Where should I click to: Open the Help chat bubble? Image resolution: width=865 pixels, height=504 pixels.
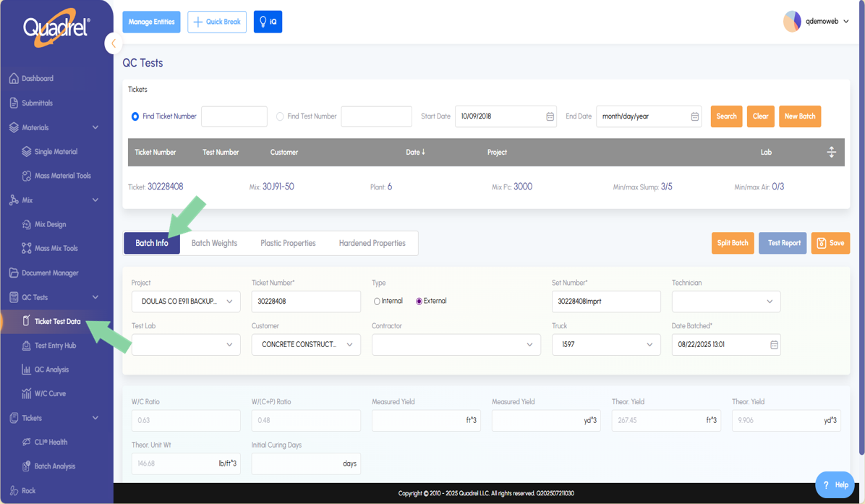click(x=835, y=484)
